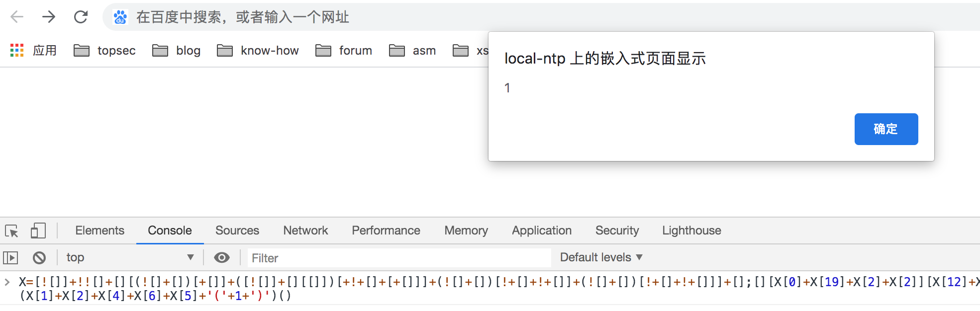
Task: Switch to the Lighthouse tab
Action: pyautogui.click(x=691, y=231)
